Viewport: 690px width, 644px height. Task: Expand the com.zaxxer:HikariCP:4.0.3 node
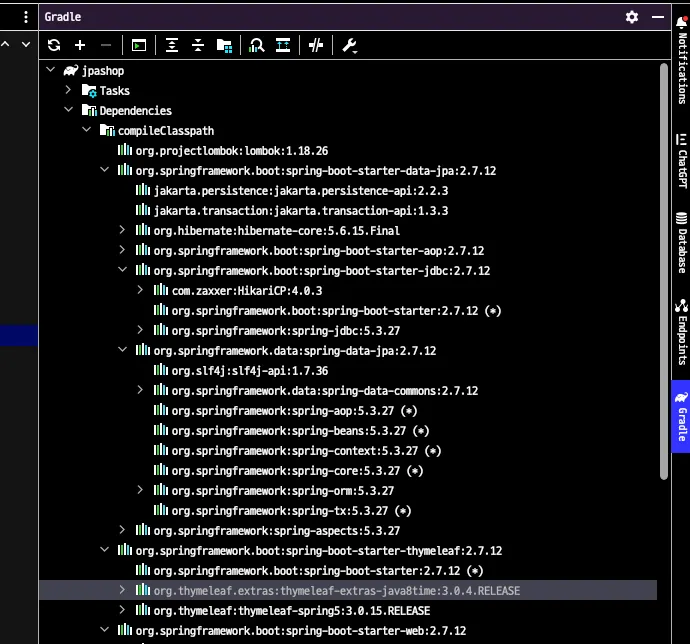click(x=141, y=291)
